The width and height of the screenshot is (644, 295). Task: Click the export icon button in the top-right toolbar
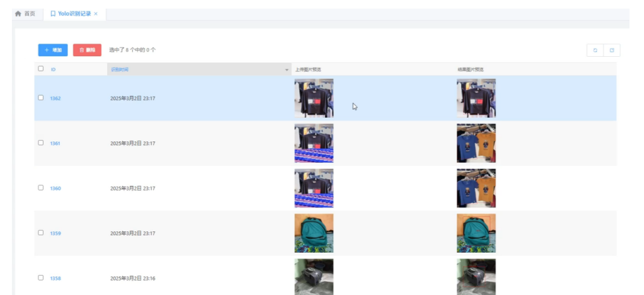tap(612, 50)
